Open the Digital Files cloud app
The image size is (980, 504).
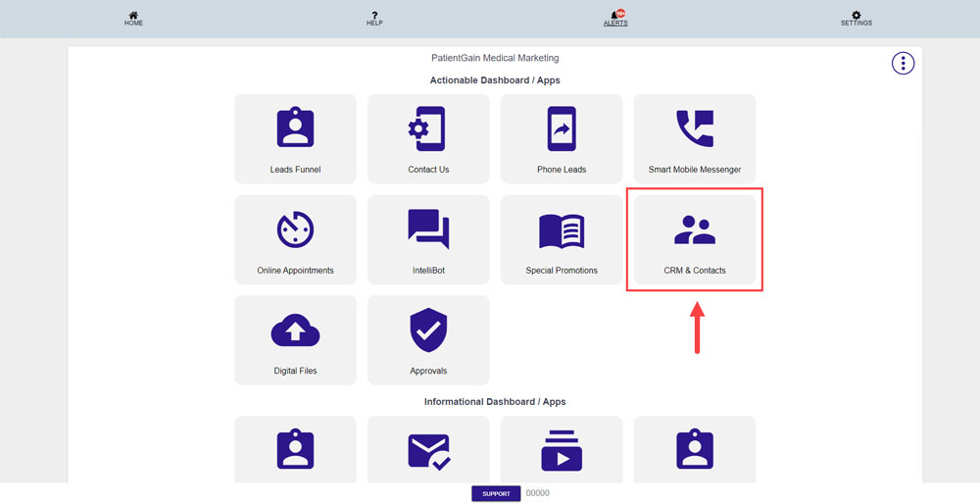[295, 340]
